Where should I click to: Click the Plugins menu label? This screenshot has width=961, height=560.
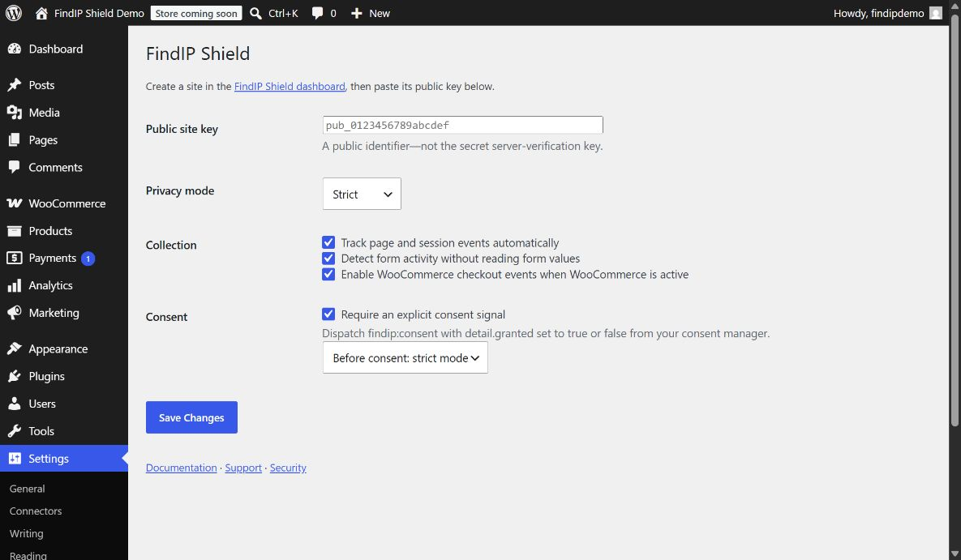pyautogui.click(x=46, y=376)
